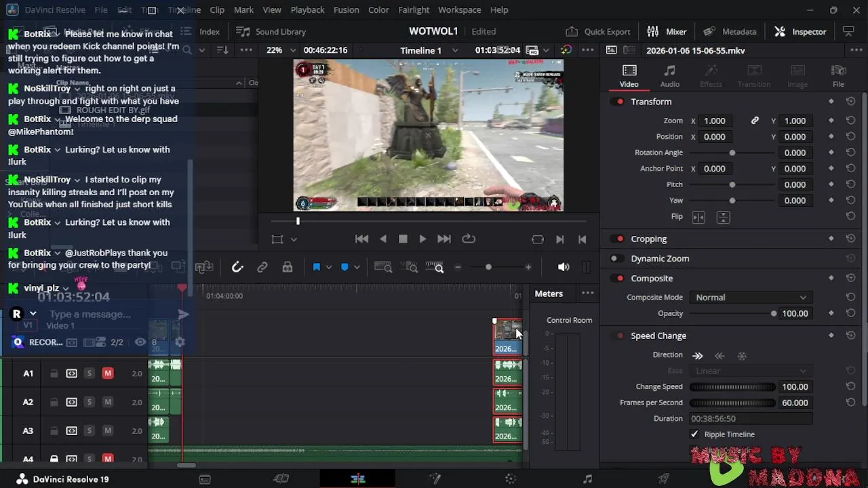
Task: Set speed direction to freeze frame
Action: (x=742, y=355)
